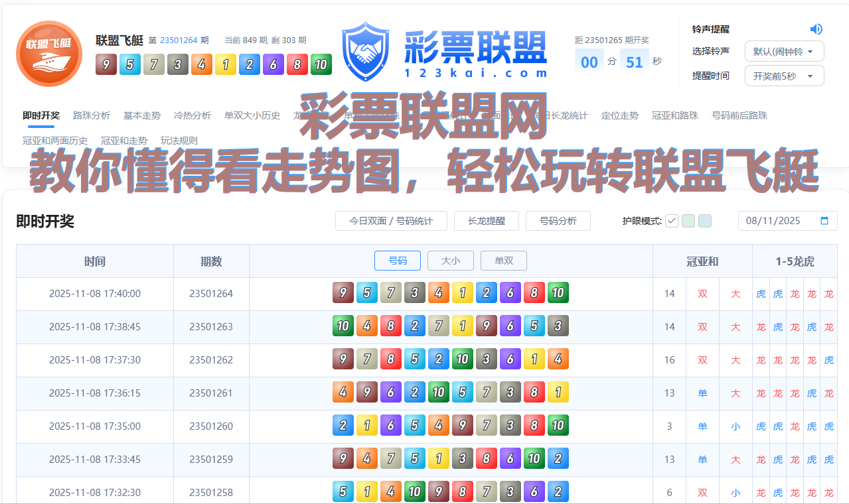Click the 彩票联盟 shield handshake logo
The height and width of the screenshot is (504, 849).
pos(366,50)
